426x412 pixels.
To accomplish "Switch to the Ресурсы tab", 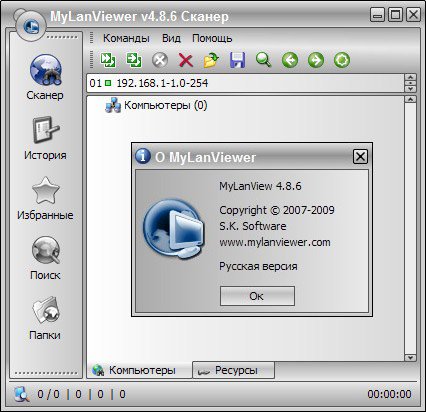I will (x=233, y=370).
